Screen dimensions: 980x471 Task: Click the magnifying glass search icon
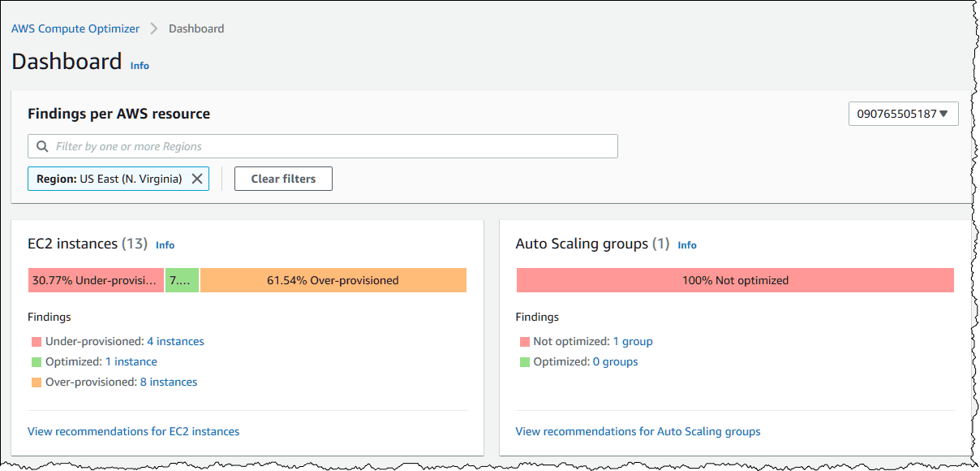pos(42,146)
